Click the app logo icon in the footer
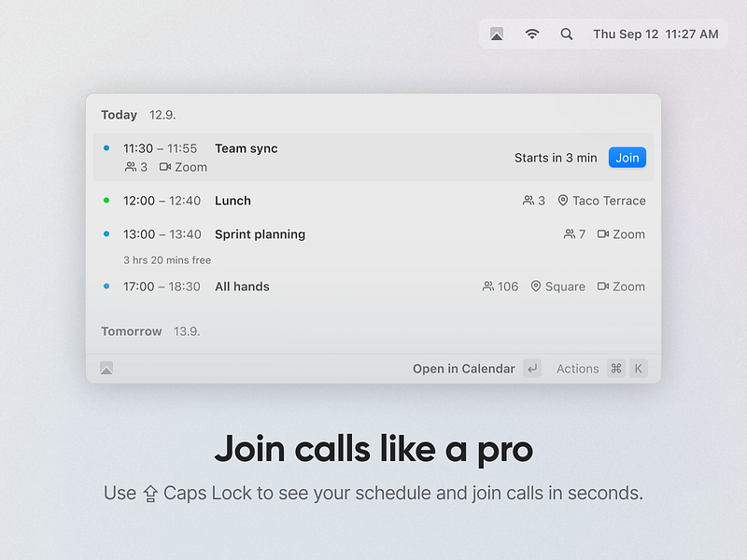 106,368
